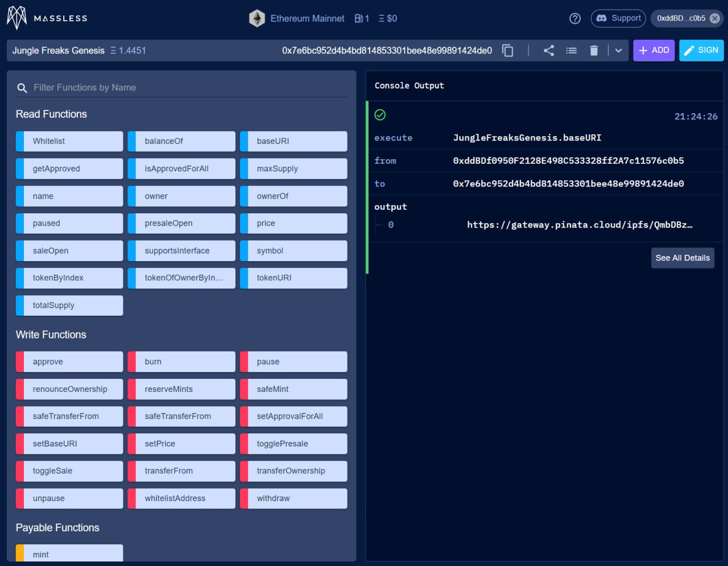Select the togglePresale function

(293, 444)
